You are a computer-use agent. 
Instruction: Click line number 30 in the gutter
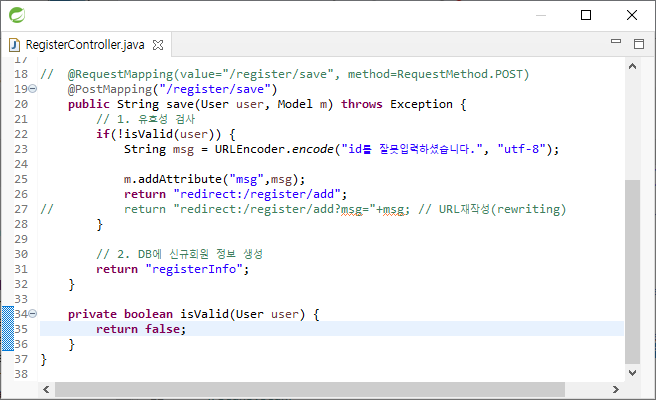point(21,254)
